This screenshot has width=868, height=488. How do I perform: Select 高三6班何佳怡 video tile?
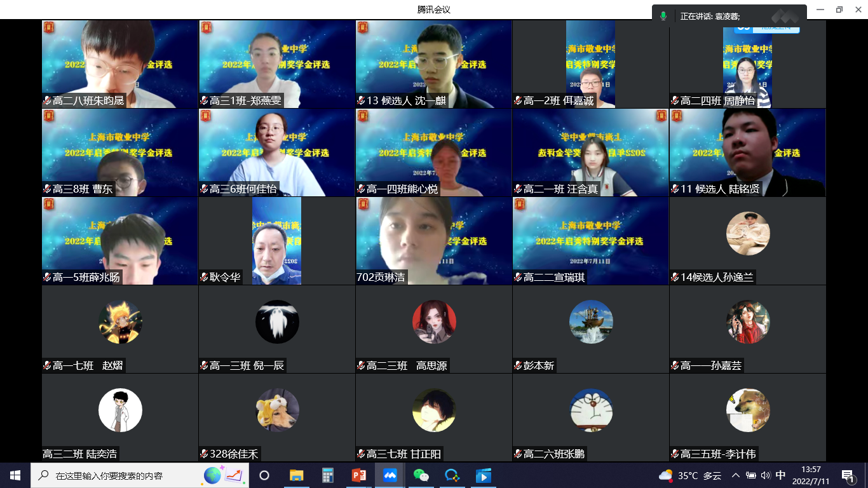[276, 152]
